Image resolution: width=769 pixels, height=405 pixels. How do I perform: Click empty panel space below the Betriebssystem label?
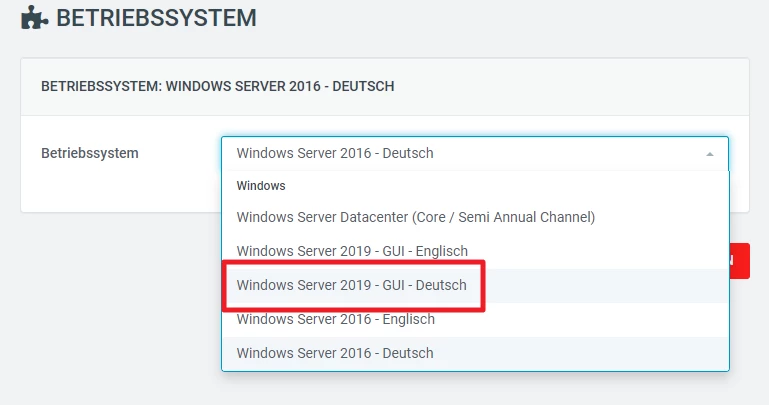[x=110, y=192]
